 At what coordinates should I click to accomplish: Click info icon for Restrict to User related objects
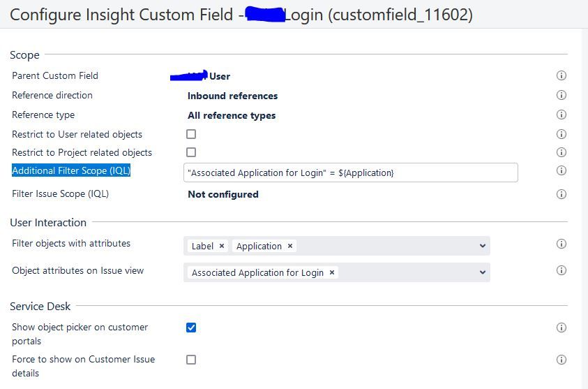561,134
